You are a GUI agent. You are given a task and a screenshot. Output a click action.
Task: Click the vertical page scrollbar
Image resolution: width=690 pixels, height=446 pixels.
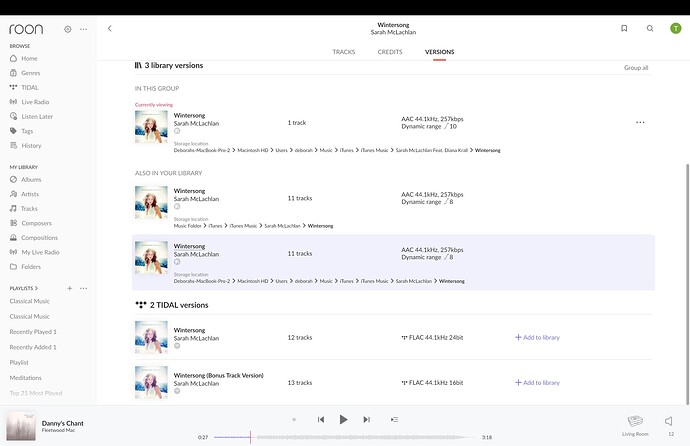click(x=687, y=284)
